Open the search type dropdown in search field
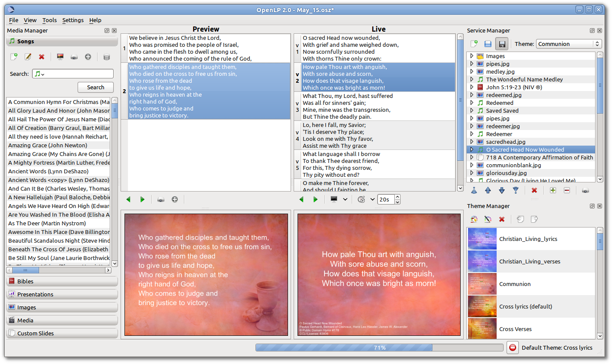 [40, 74]
